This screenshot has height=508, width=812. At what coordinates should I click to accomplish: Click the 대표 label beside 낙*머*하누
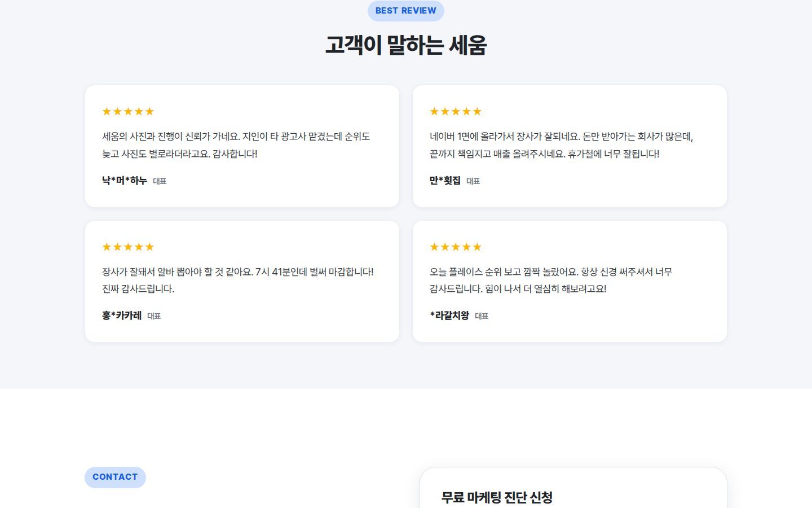(x=160, y=181)
